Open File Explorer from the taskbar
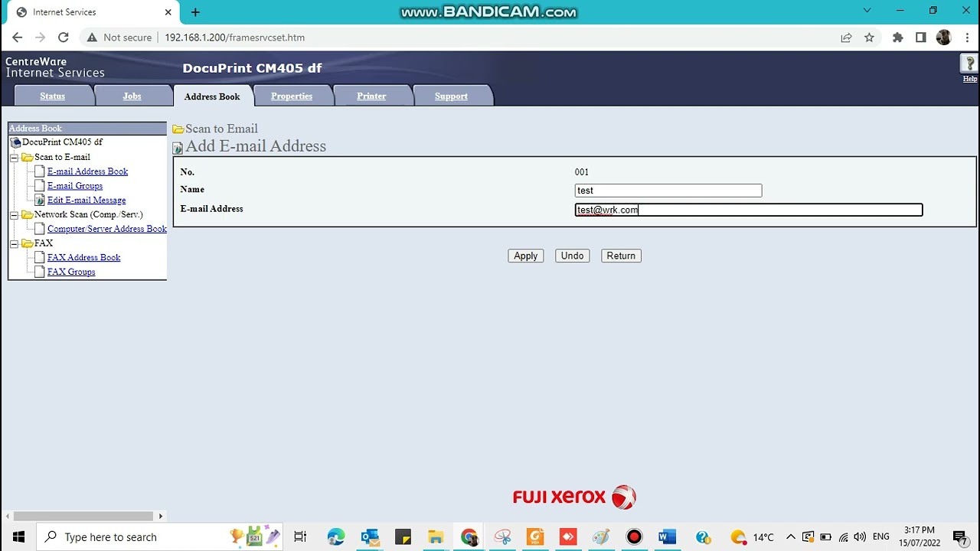This screenshot has height=551, width=980. pyautogui.click(x=436, y=537)
